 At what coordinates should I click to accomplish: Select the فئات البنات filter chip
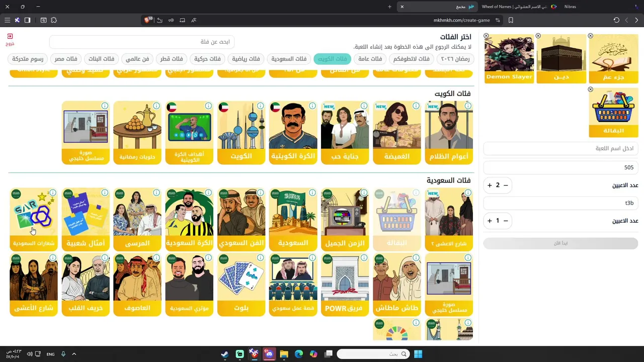(x=101, y=59)
